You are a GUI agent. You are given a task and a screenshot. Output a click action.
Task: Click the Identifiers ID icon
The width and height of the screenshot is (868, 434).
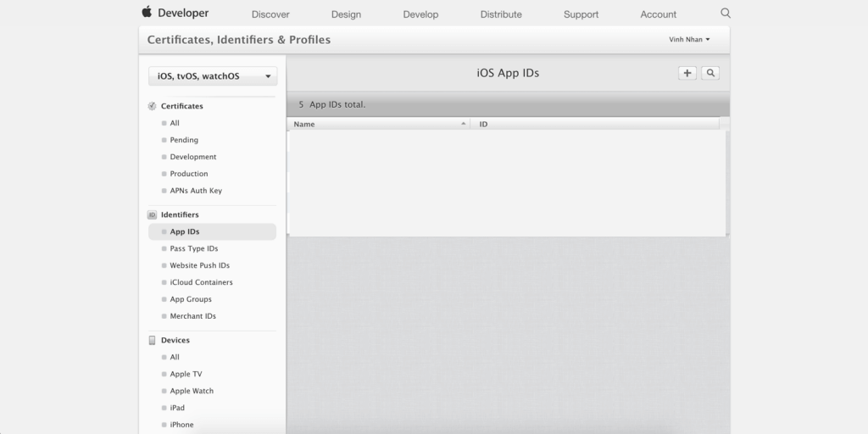point(153,214)
